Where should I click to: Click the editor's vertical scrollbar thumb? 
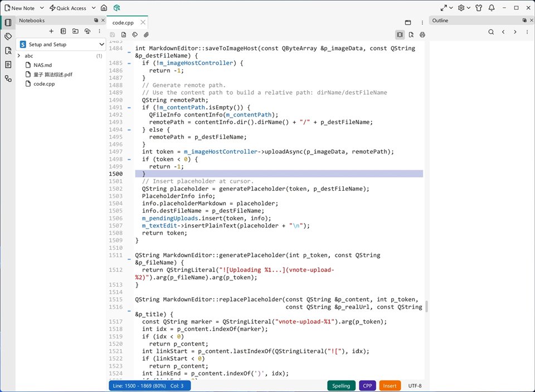426,306
